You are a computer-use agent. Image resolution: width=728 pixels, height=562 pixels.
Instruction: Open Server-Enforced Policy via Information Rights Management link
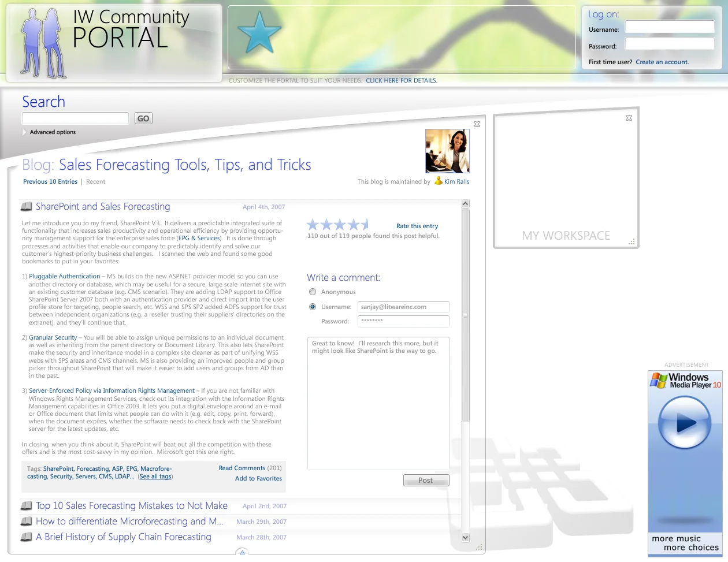[112, 390]
